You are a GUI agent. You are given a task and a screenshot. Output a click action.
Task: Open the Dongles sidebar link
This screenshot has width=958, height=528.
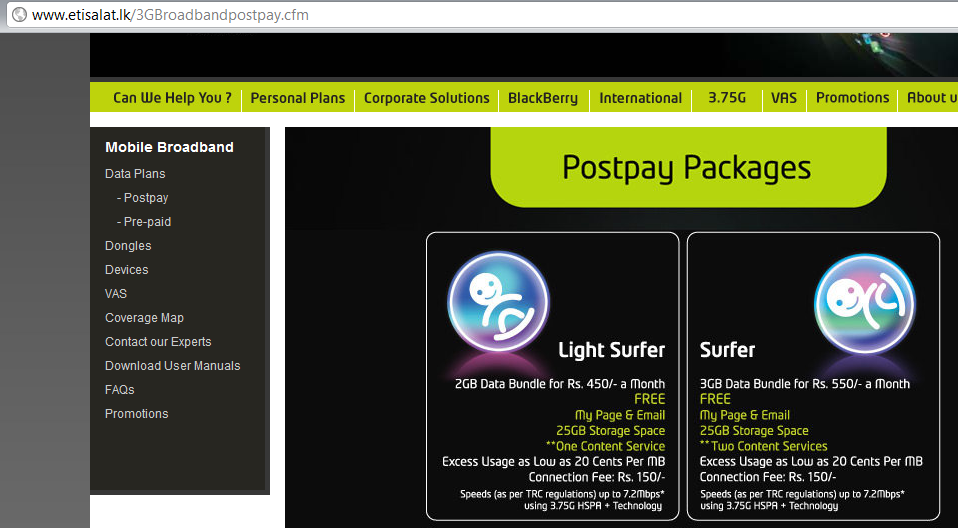128,246
